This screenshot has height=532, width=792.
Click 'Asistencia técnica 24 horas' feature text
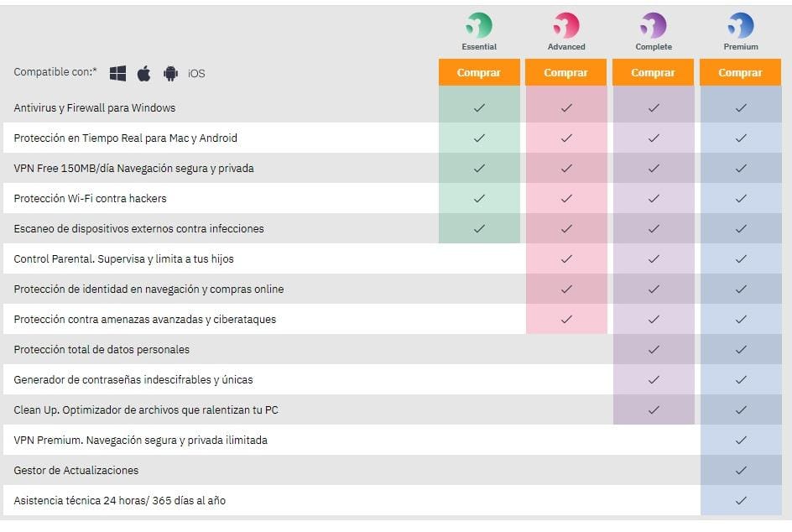[119, 500]
